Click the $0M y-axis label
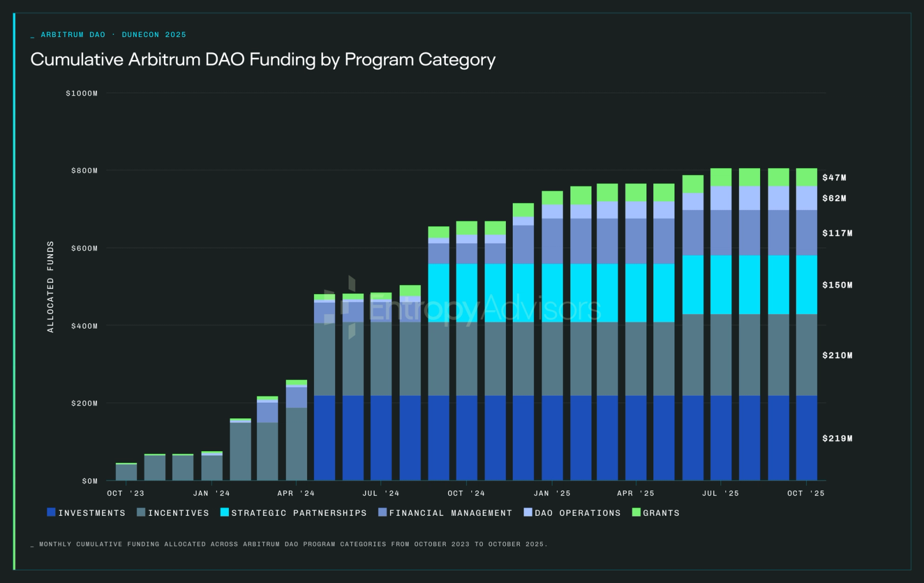The image size is (924, 583). coord(90,481)
